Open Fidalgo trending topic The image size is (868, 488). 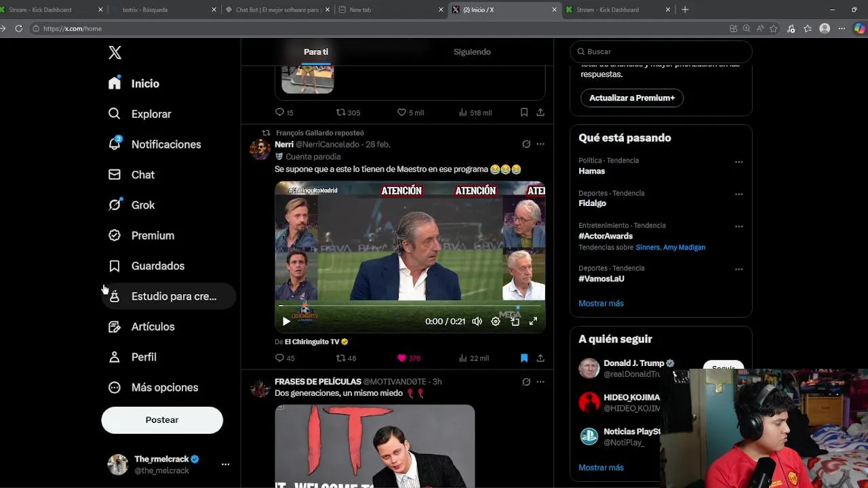(593, 203)
